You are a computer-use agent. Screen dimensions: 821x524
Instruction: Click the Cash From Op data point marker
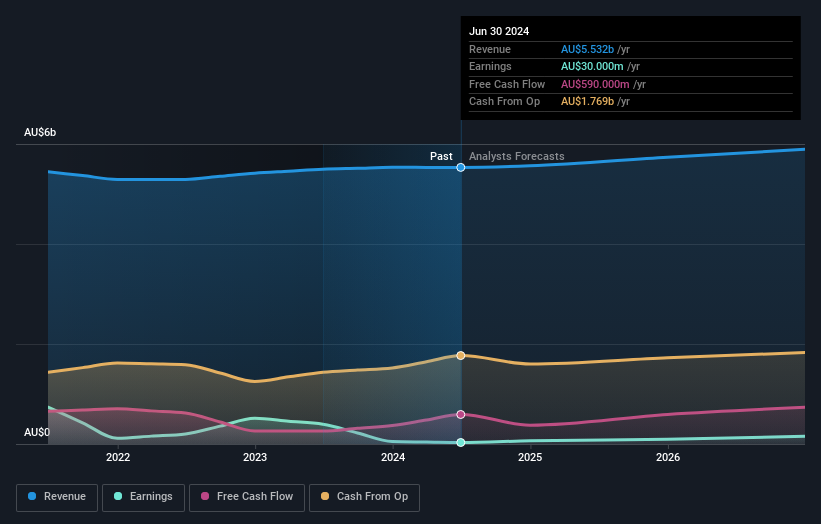coord(461,355)
